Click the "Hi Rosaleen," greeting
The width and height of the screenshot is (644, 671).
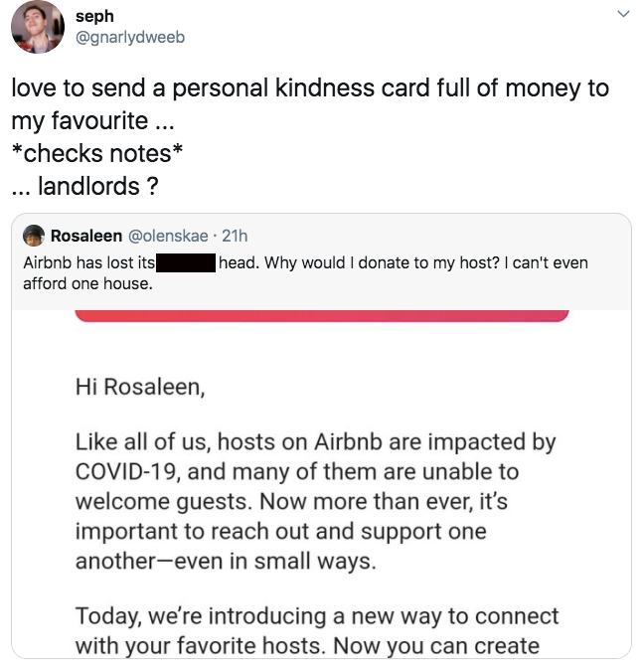click(139, 387)
